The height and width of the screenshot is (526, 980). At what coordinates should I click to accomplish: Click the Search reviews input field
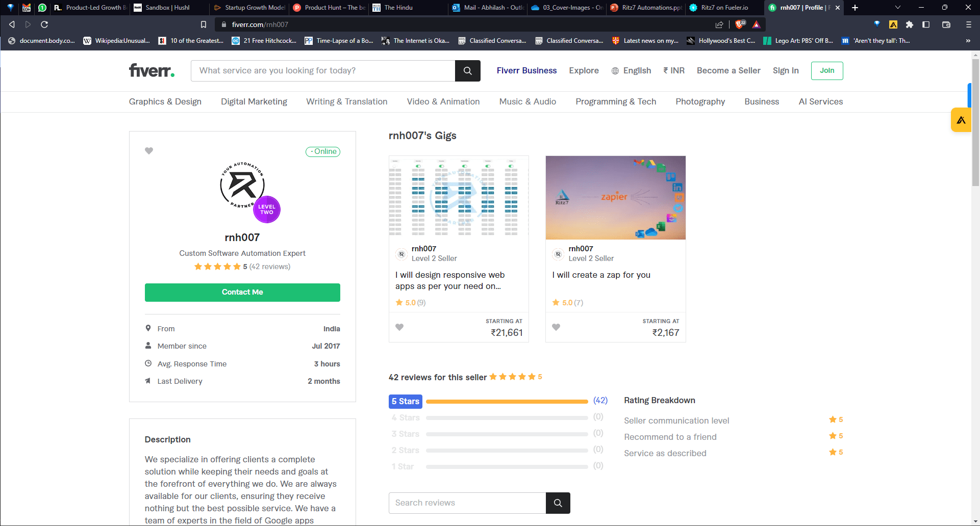click(467, 503)
